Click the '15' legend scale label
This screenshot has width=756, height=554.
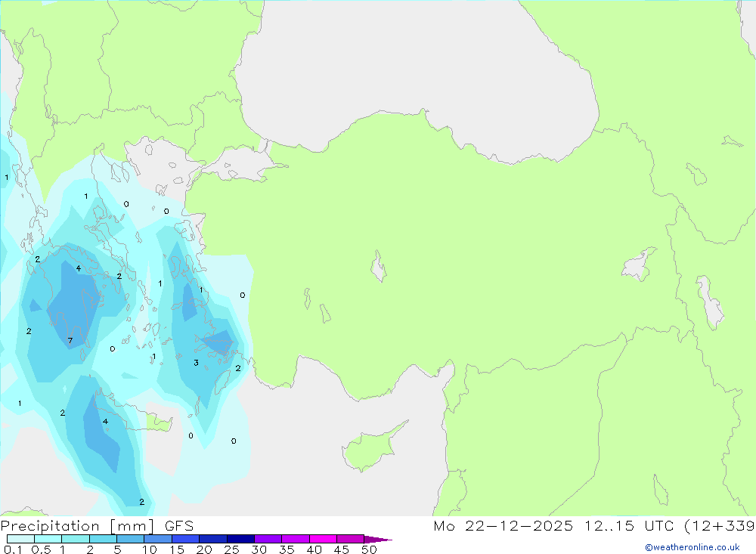177,549
